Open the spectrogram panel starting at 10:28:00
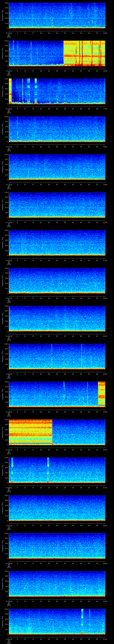The height and width of the screenshot is (644, 114). 57,546
